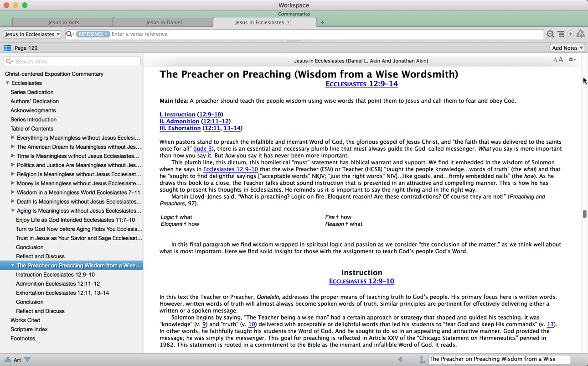Image resolution: width=588 pixels, height=366 pixels.
Task: Switch to the Jesus in Acts tab
Action: (x=63, y=22)
